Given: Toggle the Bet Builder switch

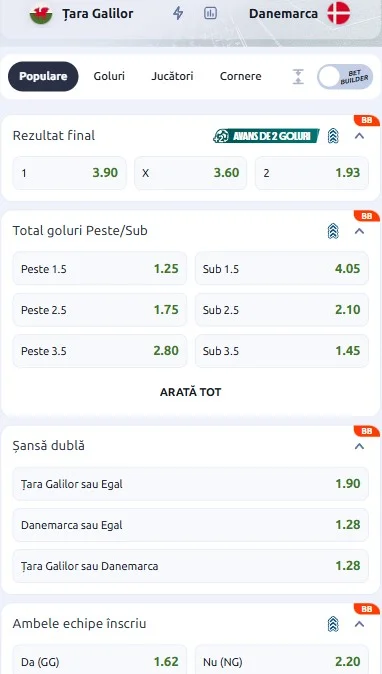Looking at the screenshot, I should [x=345, y=77].
